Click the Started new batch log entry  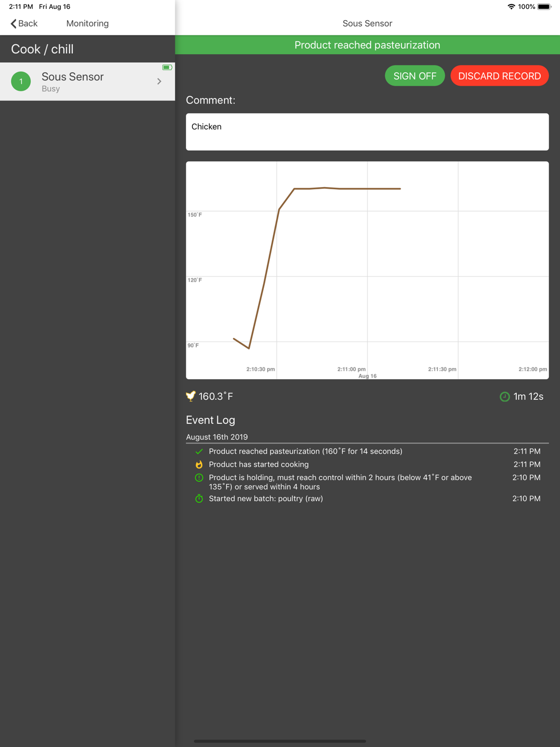(266, 498)
